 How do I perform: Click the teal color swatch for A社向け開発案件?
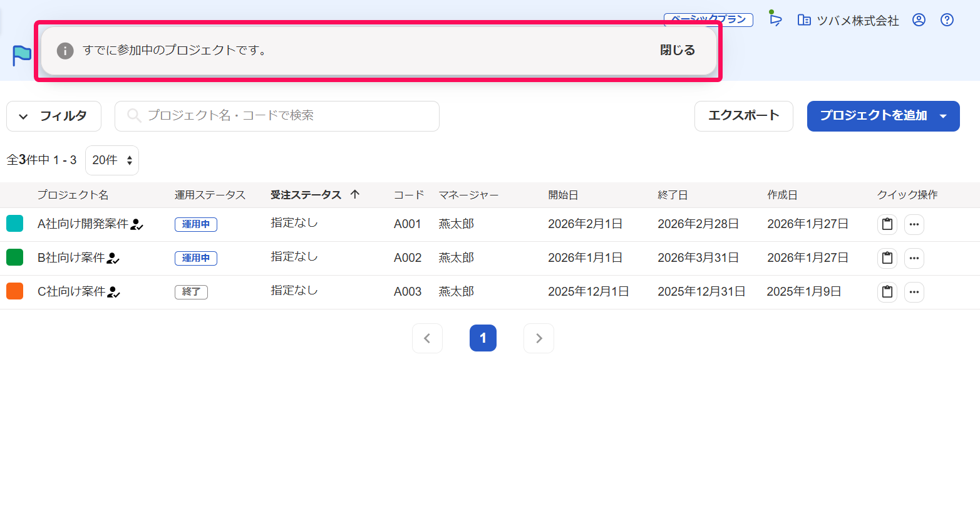pos(14,223)
